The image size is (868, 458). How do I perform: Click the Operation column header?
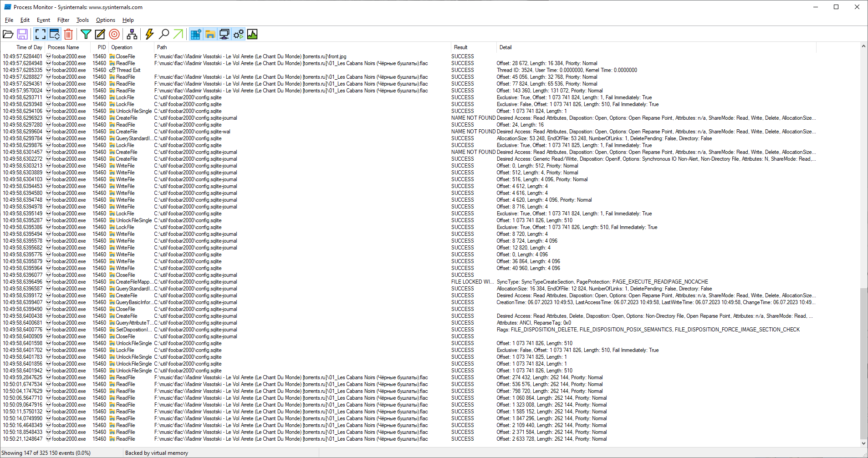coord(132,47)
